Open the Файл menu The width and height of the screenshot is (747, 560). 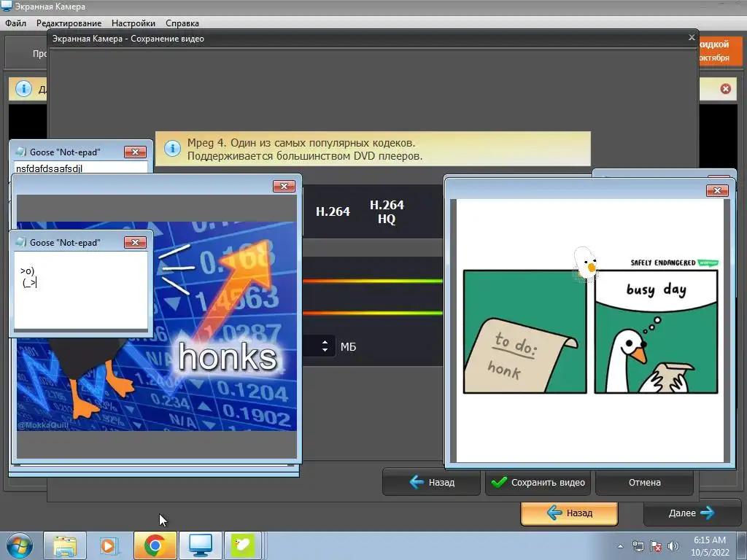pyautogui.click(x=15, y=23)
